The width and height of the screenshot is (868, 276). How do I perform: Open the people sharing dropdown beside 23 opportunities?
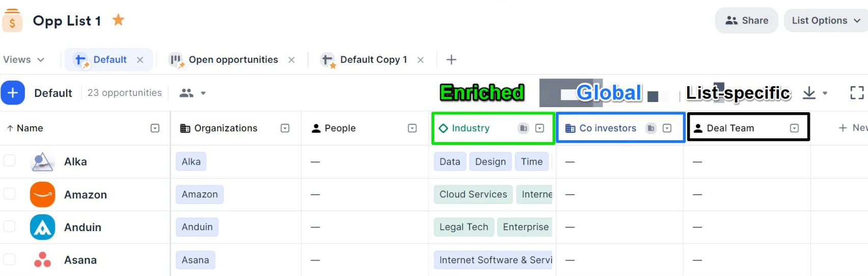pos(193,93)
